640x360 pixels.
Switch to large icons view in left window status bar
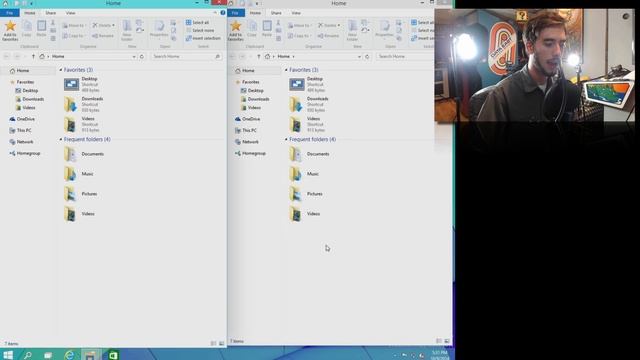[x=222, y=343]
